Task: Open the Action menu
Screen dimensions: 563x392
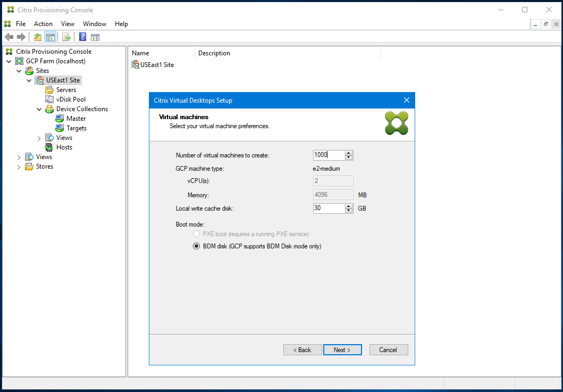Action: [x=43, y=23]
